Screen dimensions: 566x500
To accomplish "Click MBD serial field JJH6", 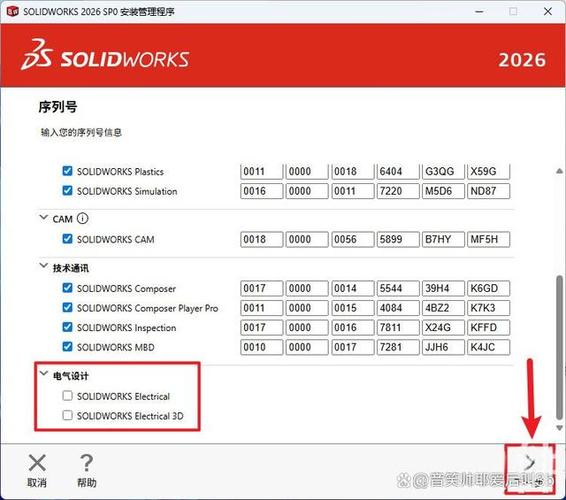I will (x=443, y=347).
